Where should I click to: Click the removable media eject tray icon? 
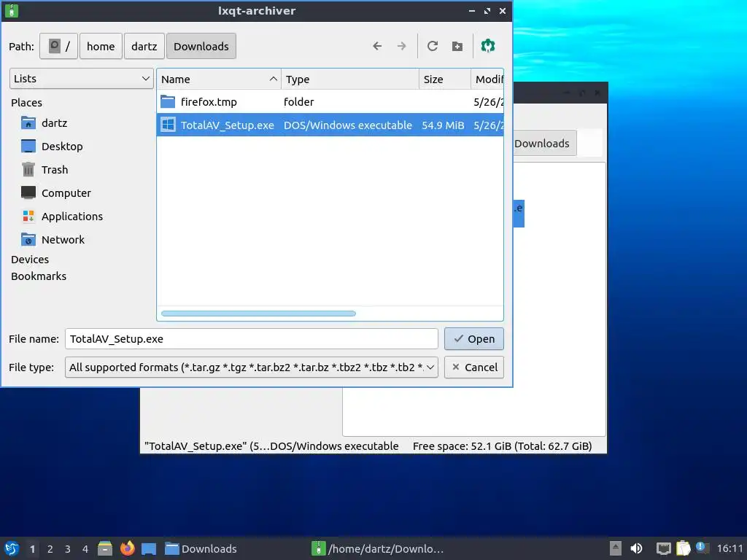click(616, 548)
